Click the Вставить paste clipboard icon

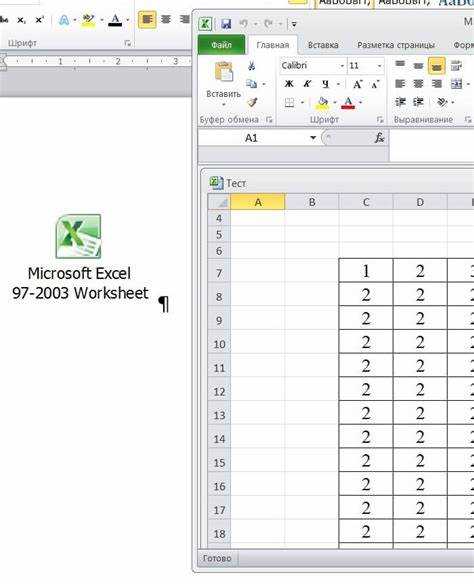pyautogui.click(x=224, y=72)
